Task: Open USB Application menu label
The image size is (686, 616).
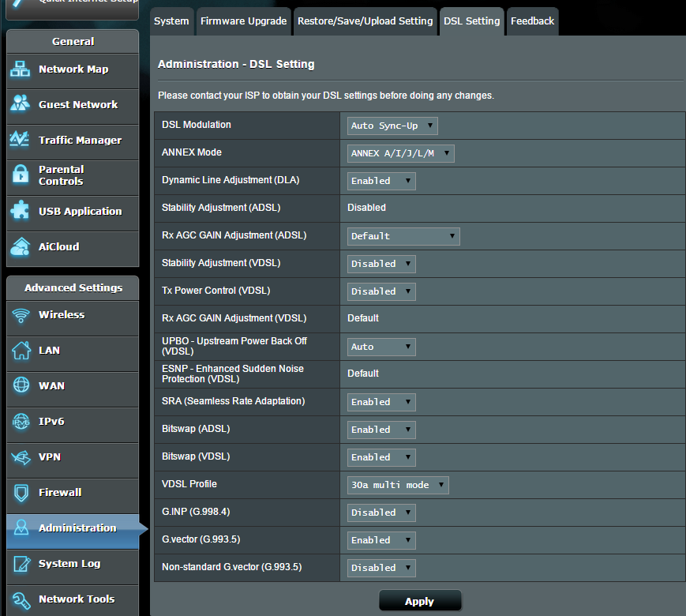Action: point(80,211)
